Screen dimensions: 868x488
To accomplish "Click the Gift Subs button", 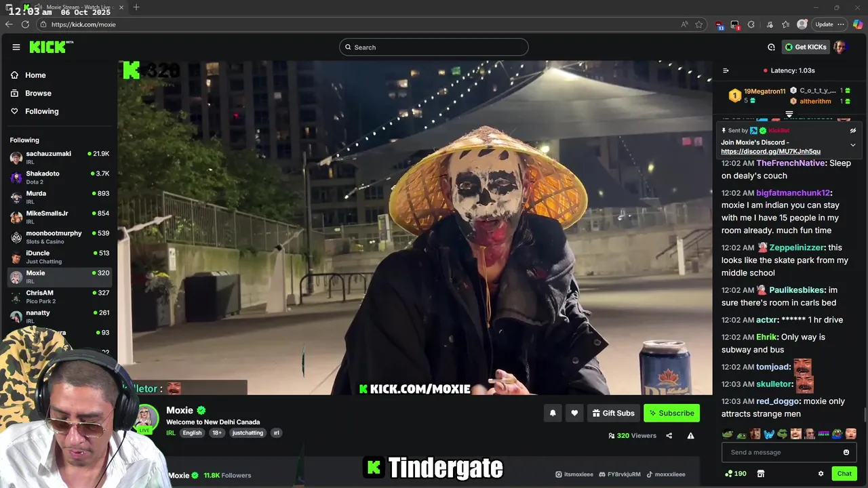I will (613, 413).
